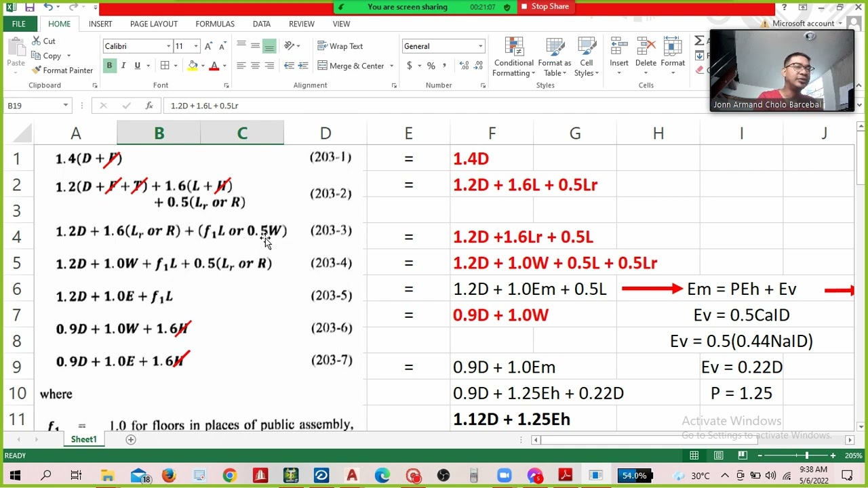Switch to the VIEW tab
868x488 pixels.
pyautogui.click(x=341, y=24)
